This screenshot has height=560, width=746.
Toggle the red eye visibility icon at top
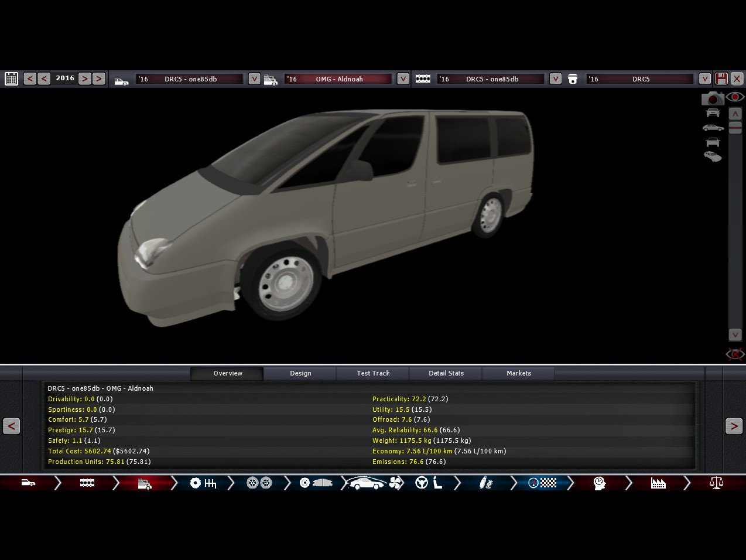pos(735,97)
